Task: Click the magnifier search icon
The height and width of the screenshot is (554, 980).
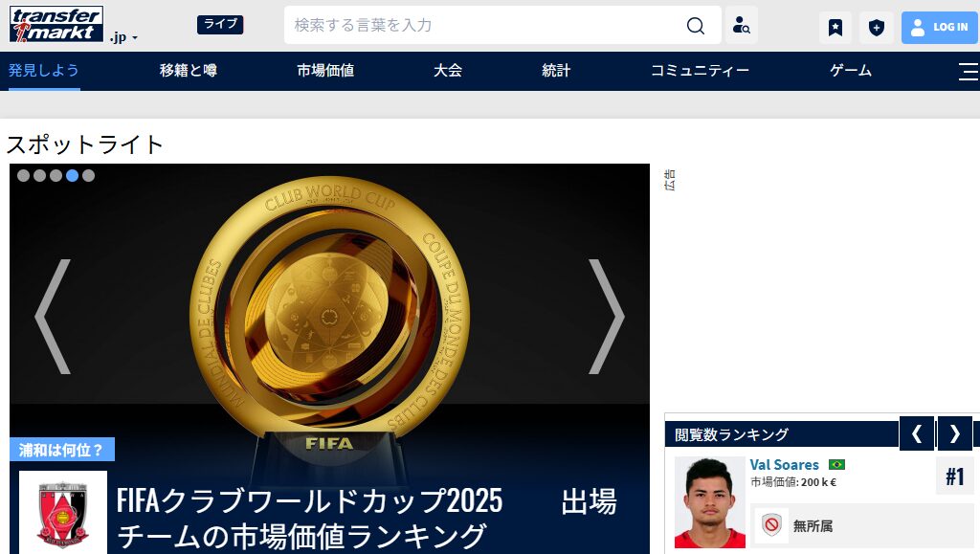Action: [695, 26]
